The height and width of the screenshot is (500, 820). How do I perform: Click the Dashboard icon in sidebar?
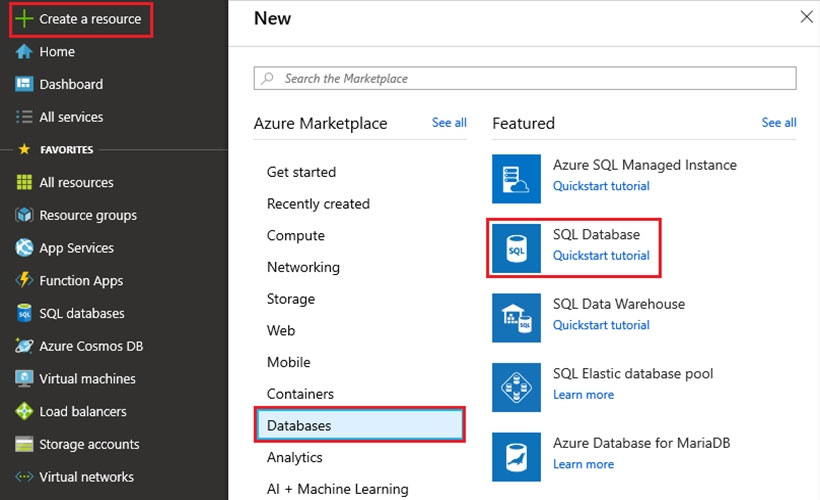[24, 84]
